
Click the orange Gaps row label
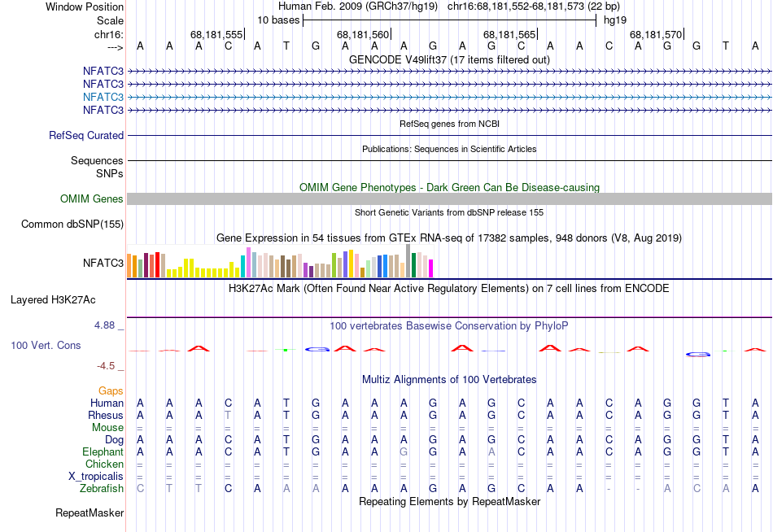click(111, 391)
